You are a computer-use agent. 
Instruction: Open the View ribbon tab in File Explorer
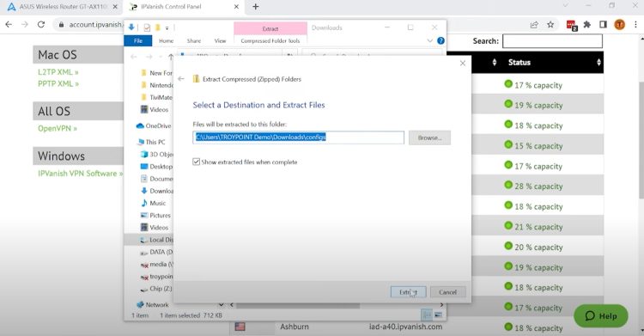220,40
